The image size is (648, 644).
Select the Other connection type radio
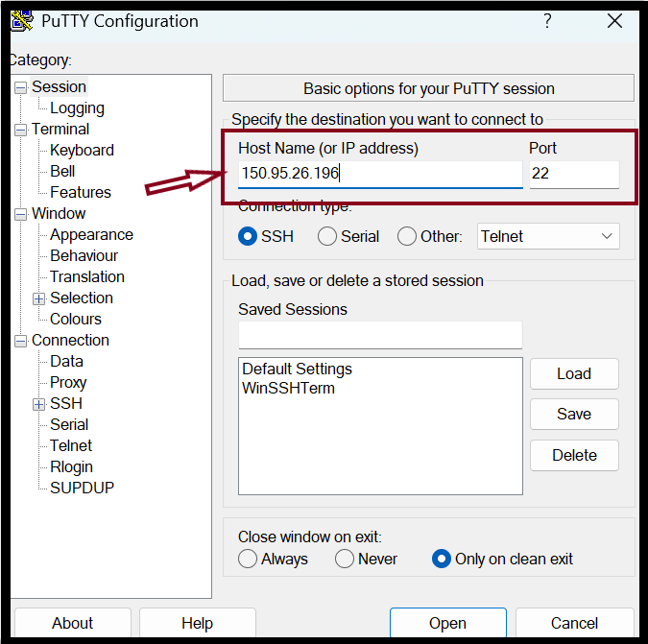pyautogui.click(x=407, y=236)
